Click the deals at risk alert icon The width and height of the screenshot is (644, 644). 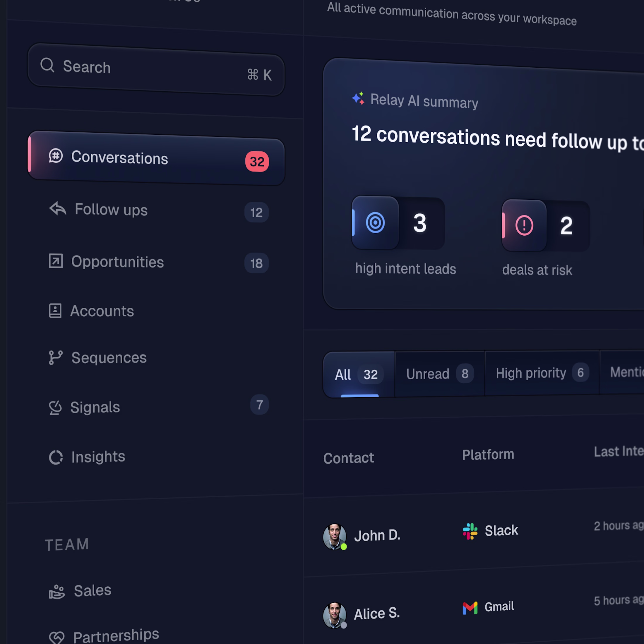[x=524, y=225]
